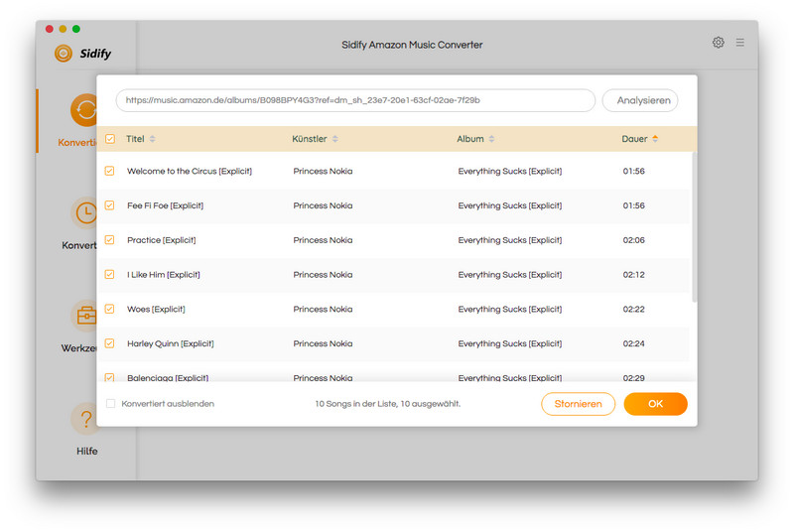
Task: Select the Konvertieren sync icon in sidebar
Action: click(83, 110)
